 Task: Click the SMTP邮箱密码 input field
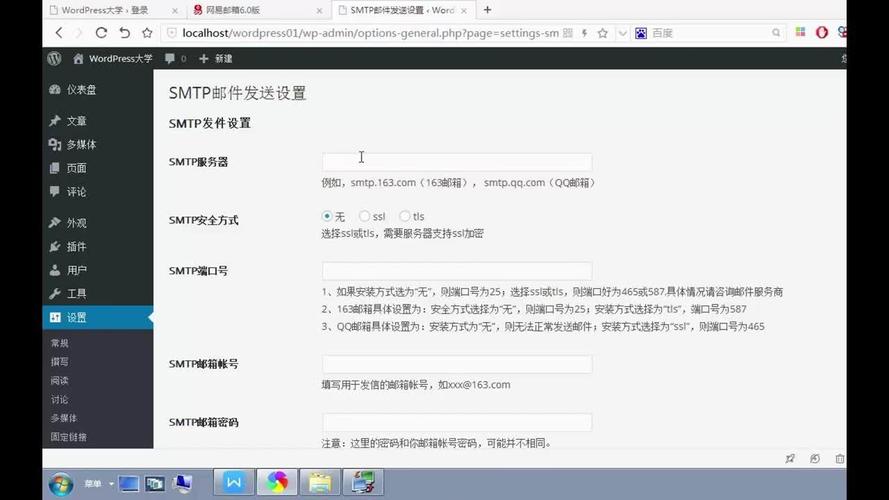coord(457,422)
